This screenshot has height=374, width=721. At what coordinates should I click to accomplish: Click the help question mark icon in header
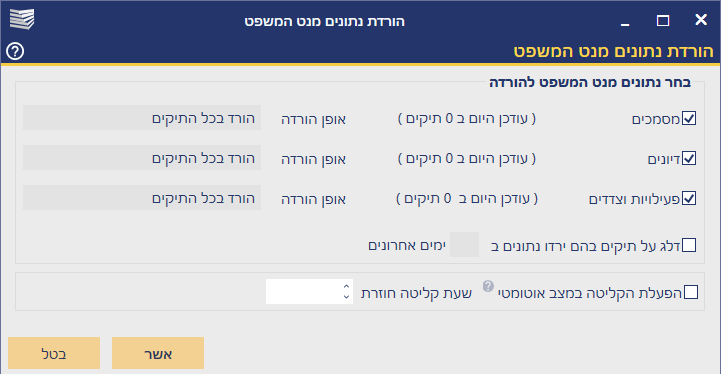15,51
